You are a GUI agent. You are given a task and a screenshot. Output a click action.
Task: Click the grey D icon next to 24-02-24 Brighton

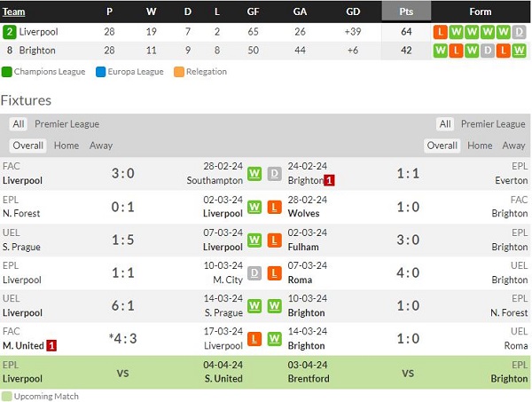(275, 173)
